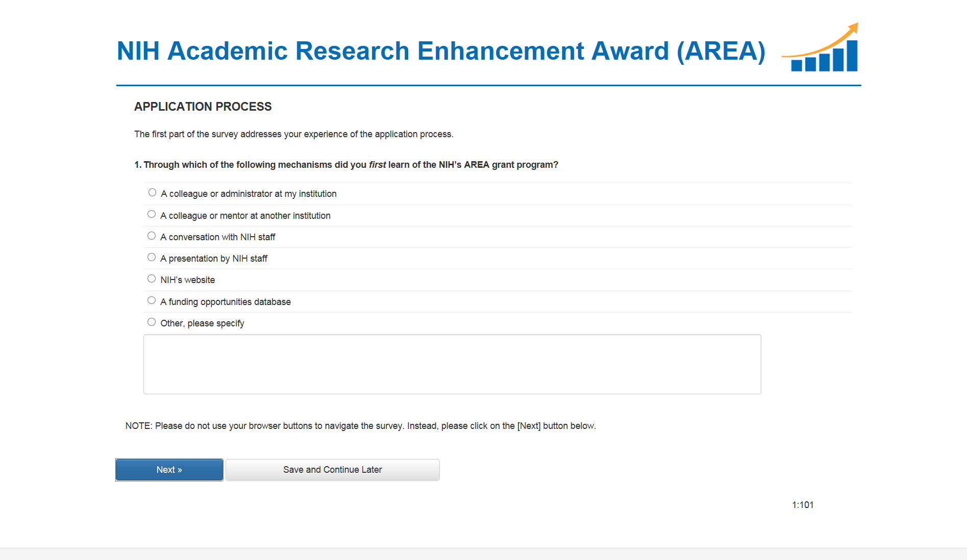Click Save and Continue Later
The height and width of the screenshot is (560, 967).
(x=332, y=470)
